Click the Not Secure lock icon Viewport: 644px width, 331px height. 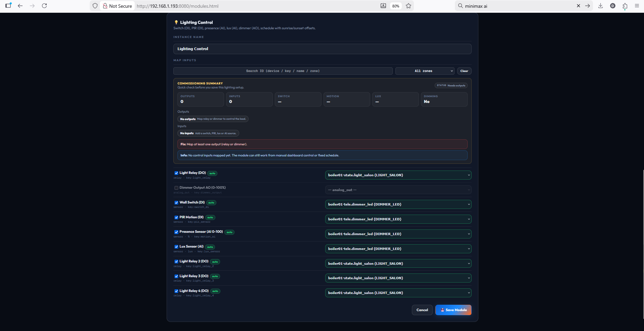coord(105,6)
